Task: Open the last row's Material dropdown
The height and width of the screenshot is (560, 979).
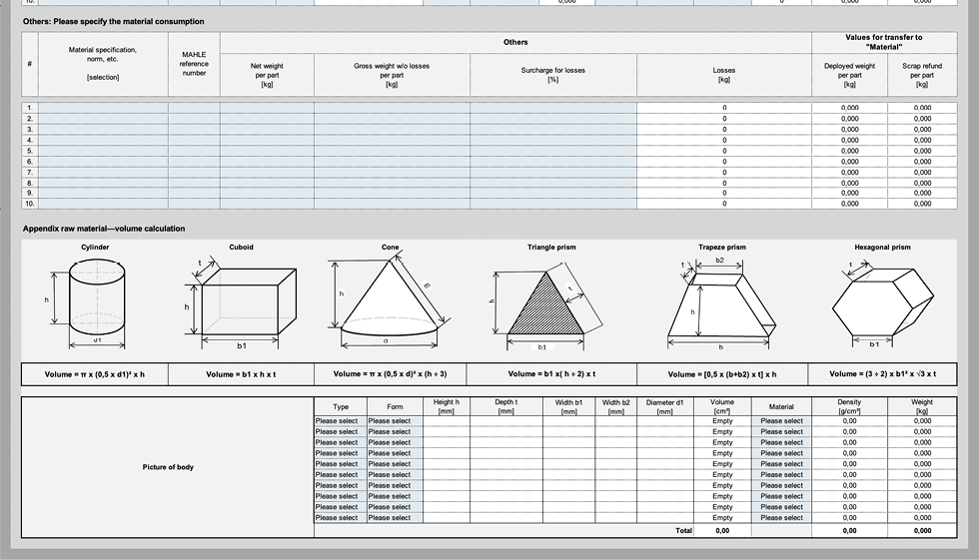Action: point(781,518)
